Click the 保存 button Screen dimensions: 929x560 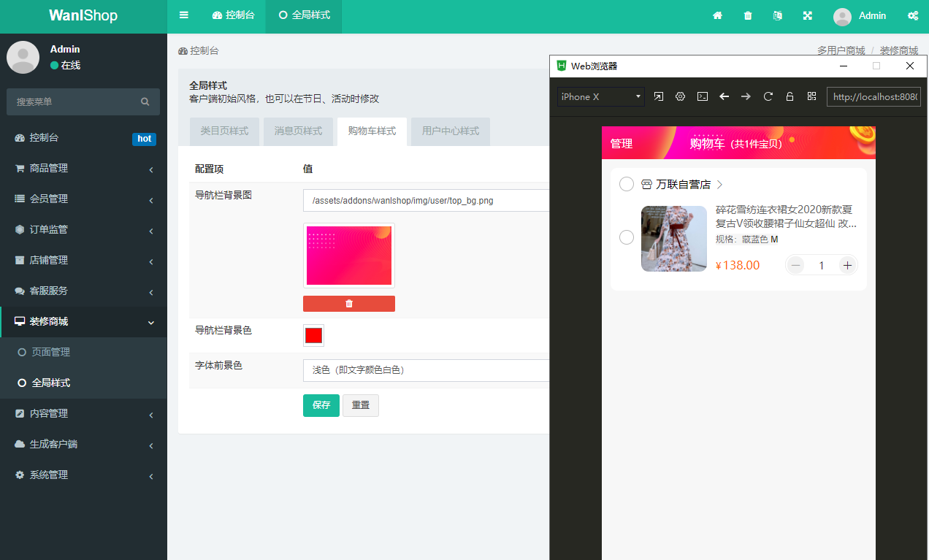[x=321, y=405]
